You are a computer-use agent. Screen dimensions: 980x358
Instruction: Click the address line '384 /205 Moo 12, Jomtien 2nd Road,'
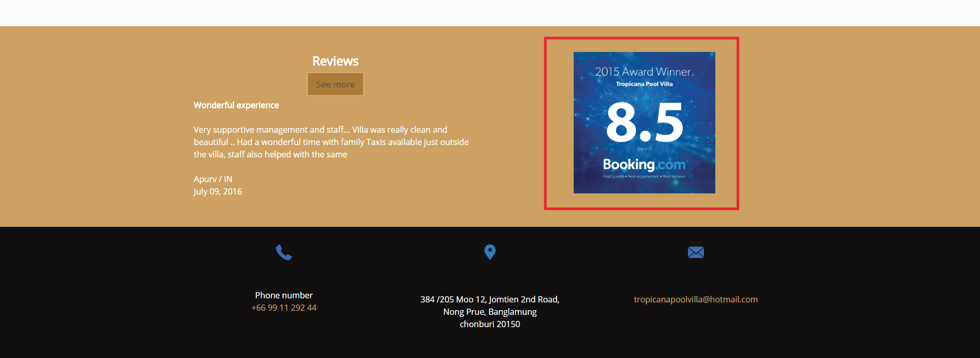(490, 299)
